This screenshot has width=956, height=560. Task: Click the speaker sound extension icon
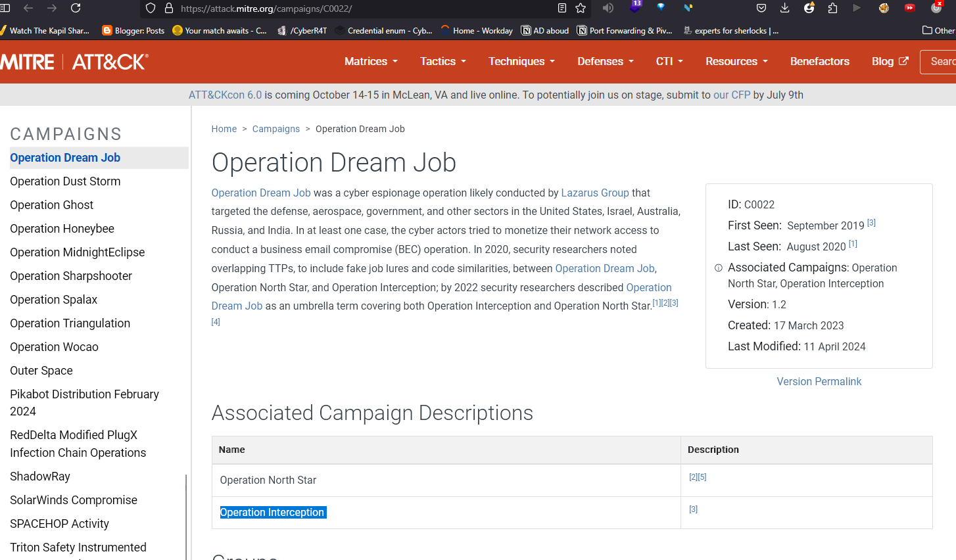[608, 8]
